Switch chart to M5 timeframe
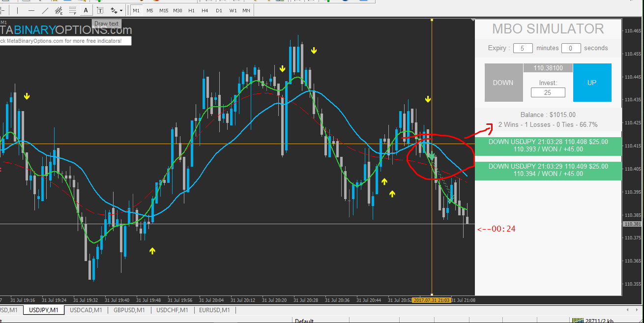Screen dimensions: 644x323 click(149, 10)
